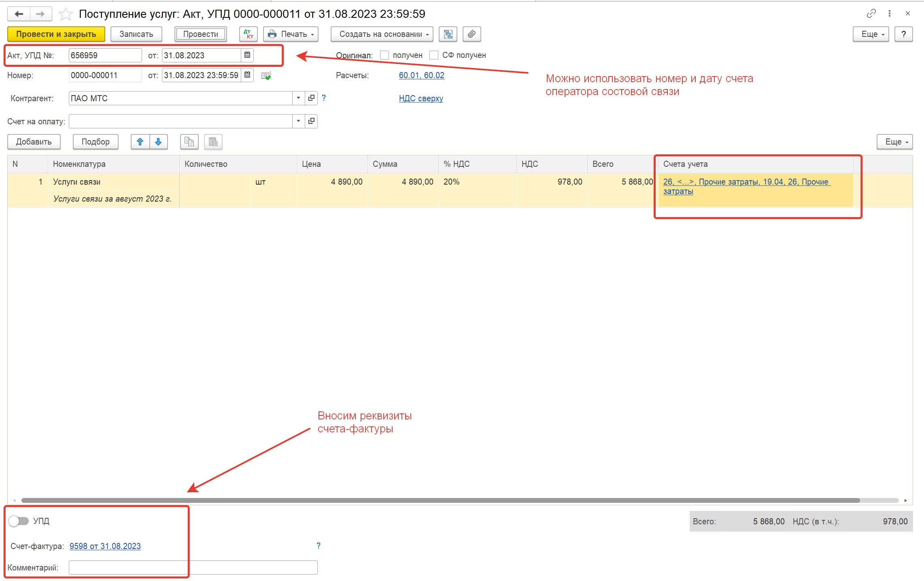Open ПАО МТС counterparty card icon
The height and width of the screenshot is (581, 924).
pos(311,98)
